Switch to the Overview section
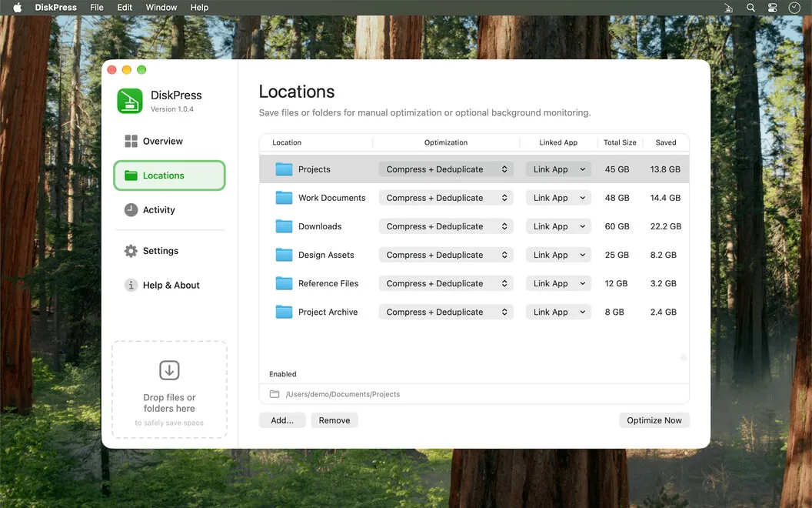 click(169, 141)
